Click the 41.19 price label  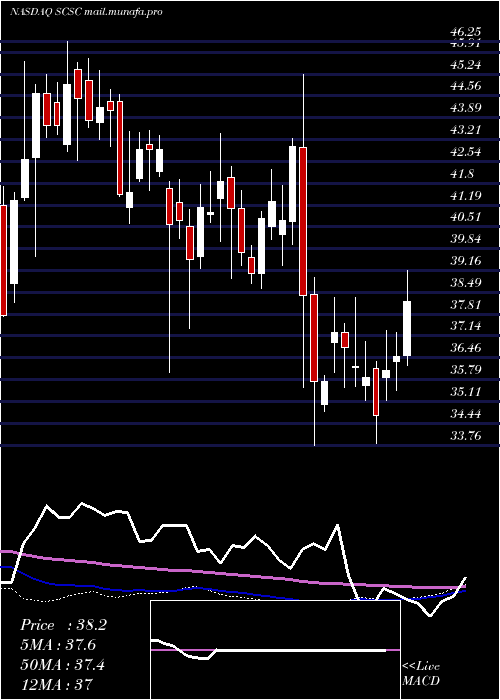pos(465,196)
